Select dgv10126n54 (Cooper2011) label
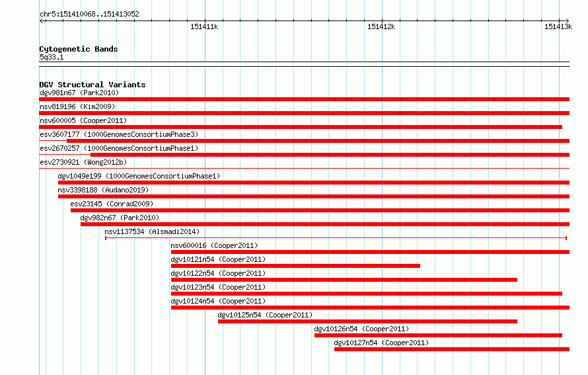Image resolution: width=588 pixels, height=375 pixels. pyautogui.click(x=361, y=329)
